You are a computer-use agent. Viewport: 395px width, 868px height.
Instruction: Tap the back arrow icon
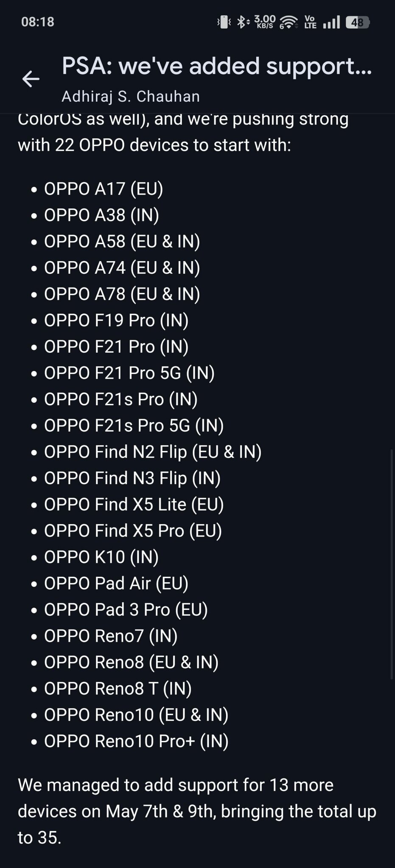click(31, 79)
